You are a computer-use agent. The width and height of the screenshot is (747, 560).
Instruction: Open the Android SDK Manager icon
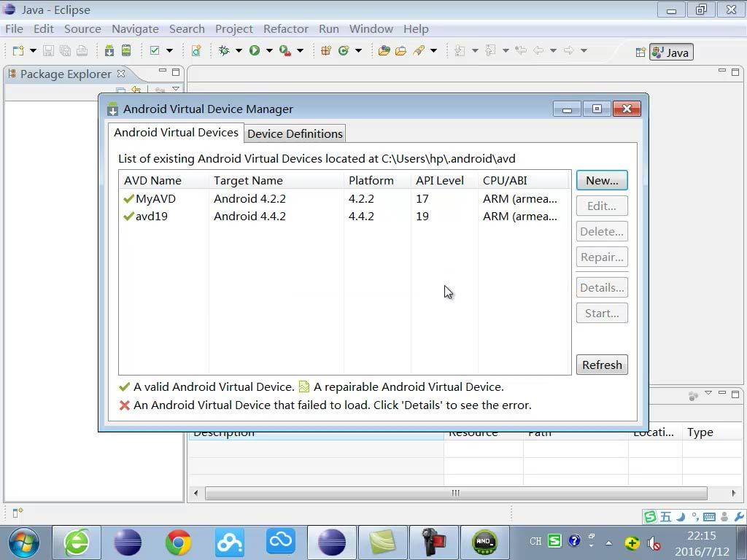tap(109, 50)
